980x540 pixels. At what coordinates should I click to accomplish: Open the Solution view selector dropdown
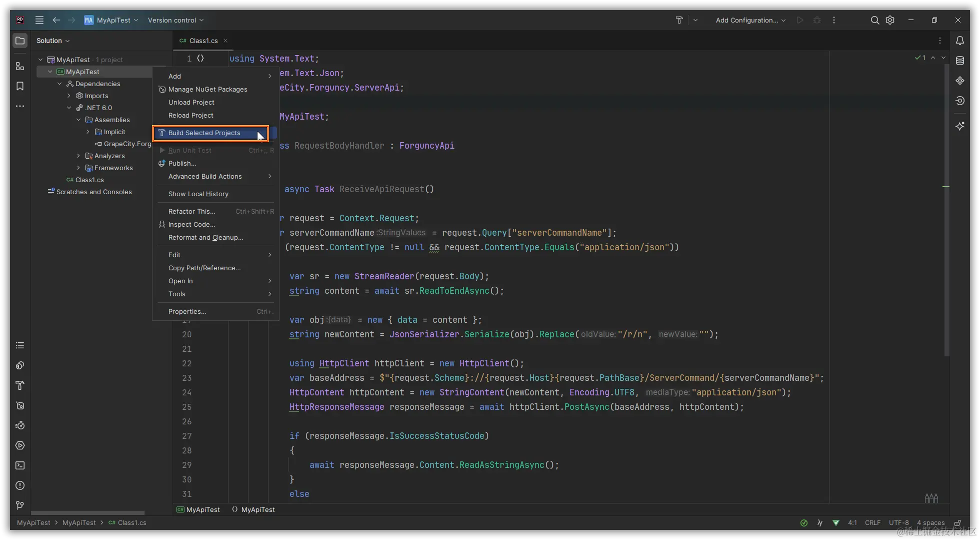tap(53, 41)
